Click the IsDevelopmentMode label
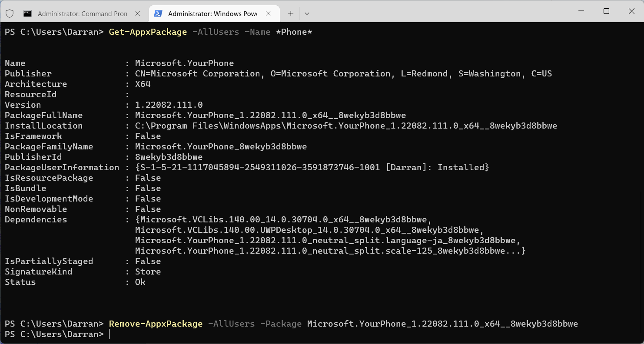Viewport: 644px width, 344px height. coord(49,199)
